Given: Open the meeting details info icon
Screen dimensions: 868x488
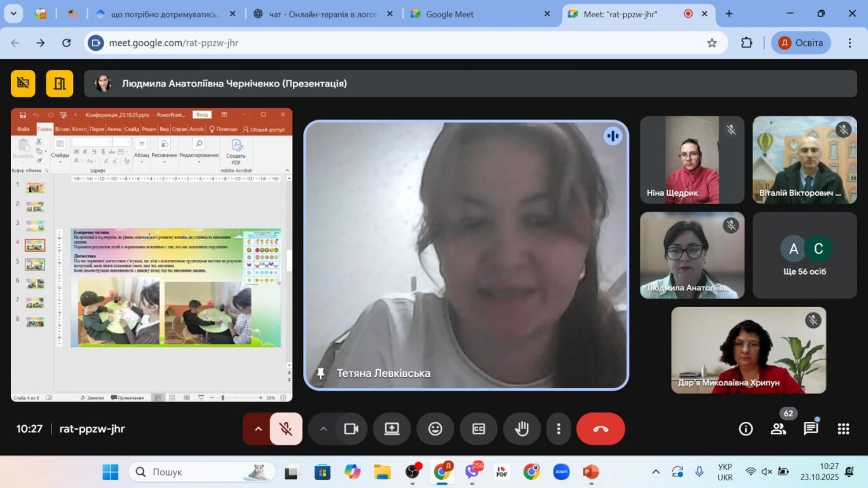Looking at the screenshot, I should pos(746,429).
